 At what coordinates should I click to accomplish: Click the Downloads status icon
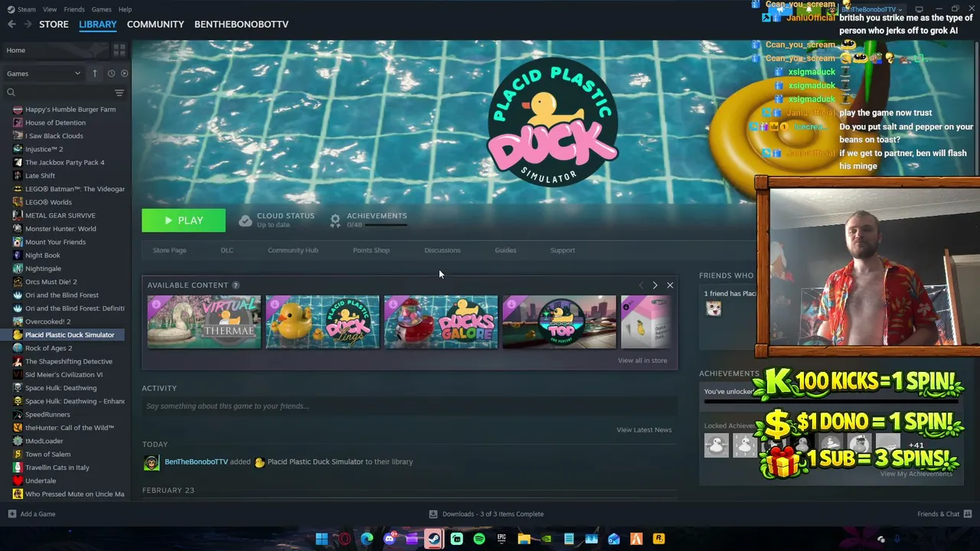(x=433, y=514)
